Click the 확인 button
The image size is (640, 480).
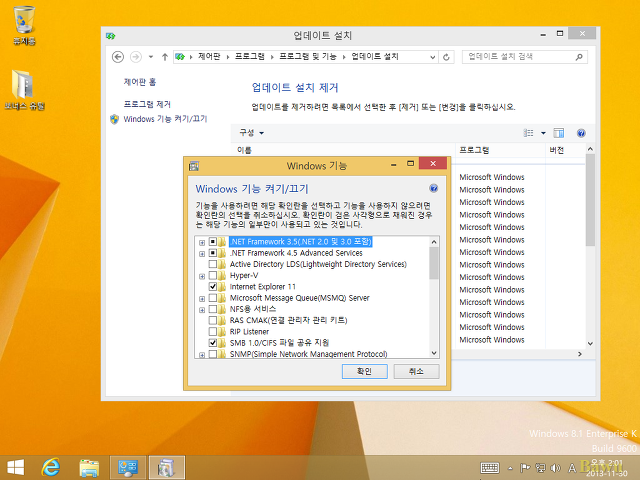point(364,371)
